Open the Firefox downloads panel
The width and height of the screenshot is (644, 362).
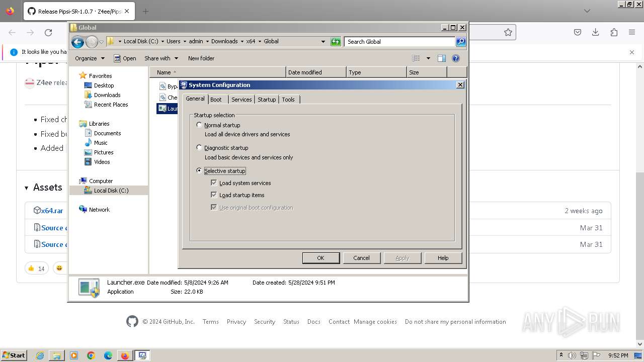pos(596,33)
